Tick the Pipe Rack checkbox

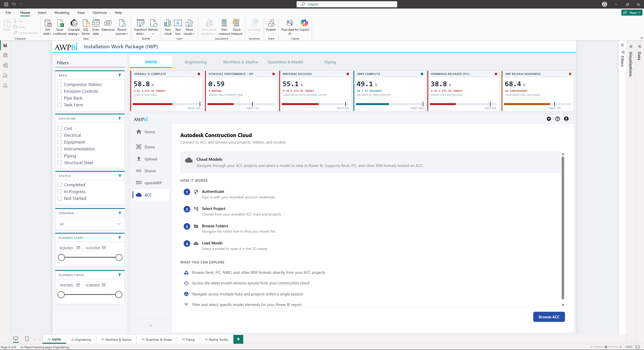pyautogui.click(x=60, y=98)
